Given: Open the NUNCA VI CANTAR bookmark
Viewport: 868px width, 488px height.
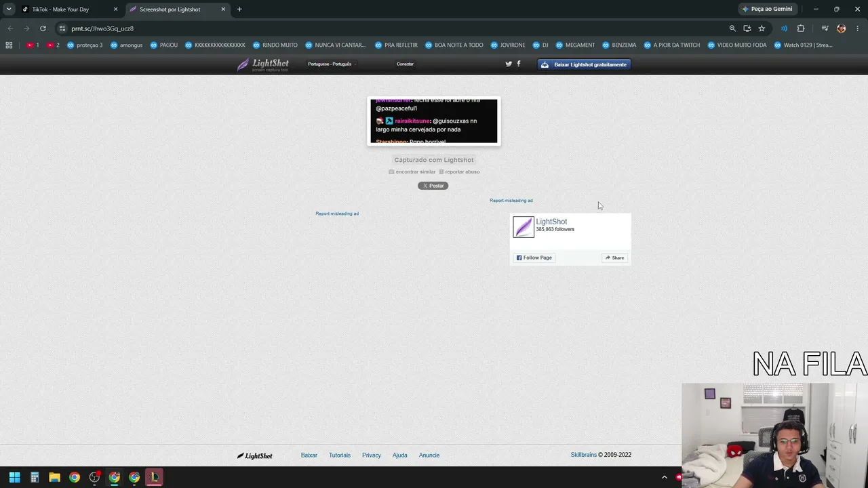Looking at the screenshot, I should coord(336,45).
